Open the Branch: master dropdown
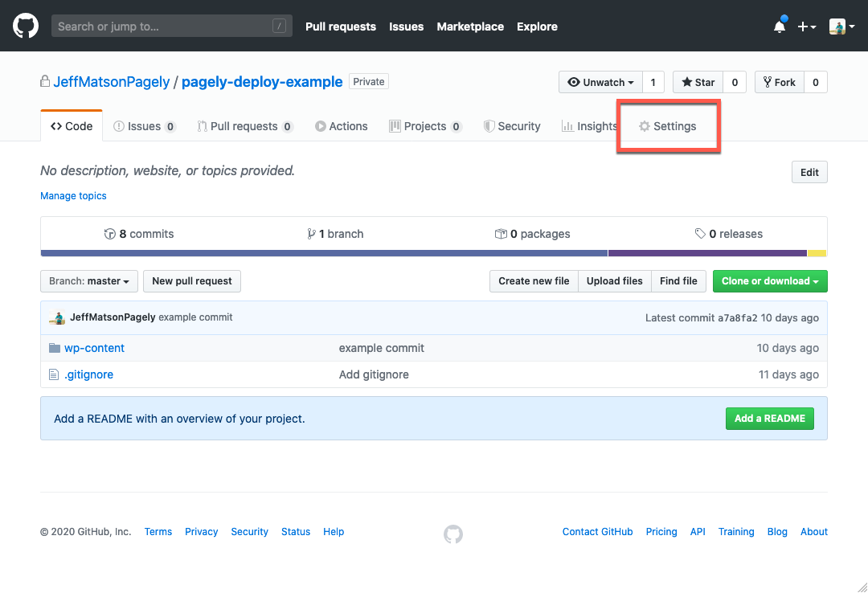The width and height of the screenshot is (868, 593). pos(89,281)
